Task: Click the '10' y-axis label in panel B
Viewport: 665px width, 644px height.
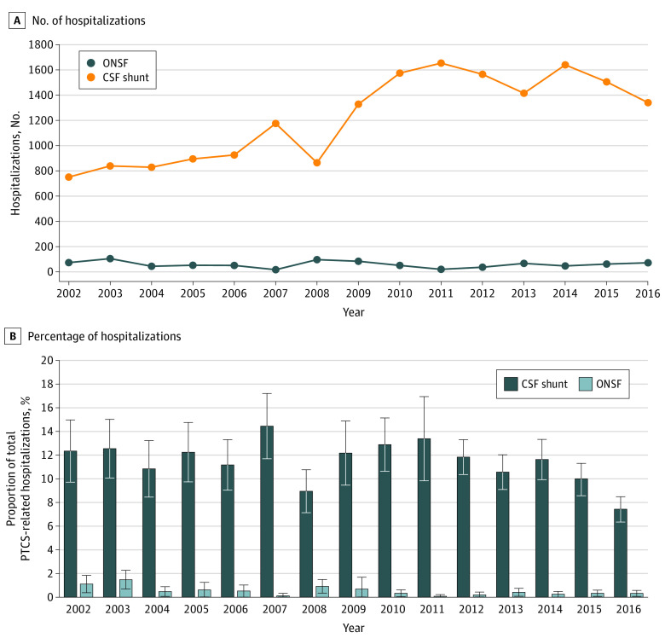Action: [x=47, y=479]
